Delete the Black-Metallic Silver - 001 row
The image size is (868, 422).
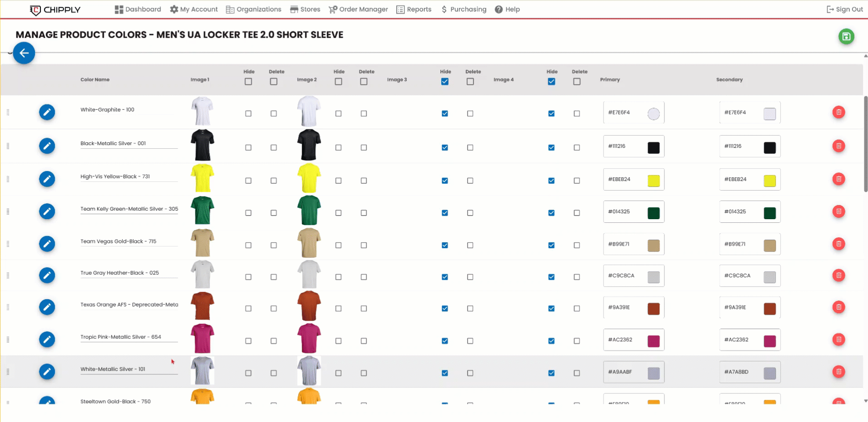(838, 146)
